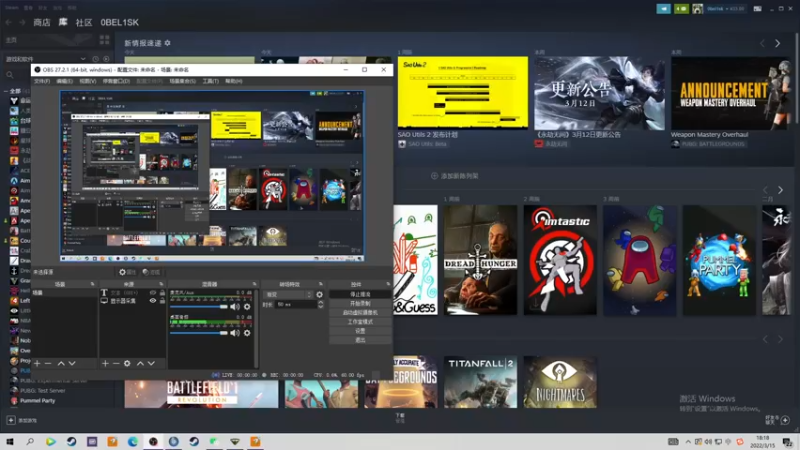Screen dimensions: 800x450
Task: Move source down in OBS sources panel
Action: point(152,363)
